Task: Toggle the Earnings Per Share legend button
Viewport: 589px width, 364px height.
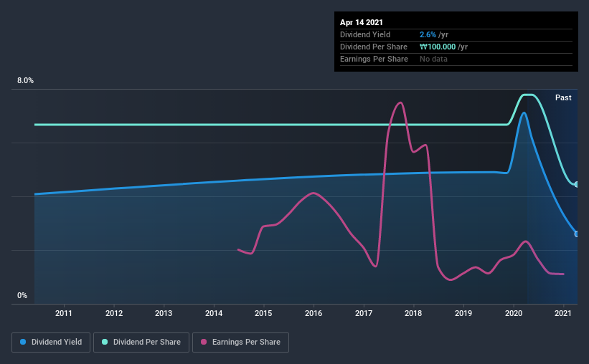Action: click(x=240, y=343)
